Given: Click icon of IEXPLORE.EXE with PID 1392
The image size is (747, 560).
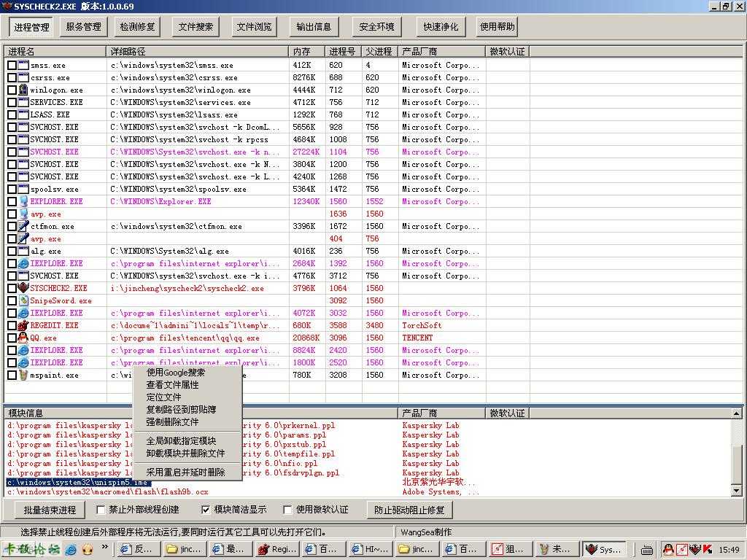Looking at the screenshot, I should (23, 262).
